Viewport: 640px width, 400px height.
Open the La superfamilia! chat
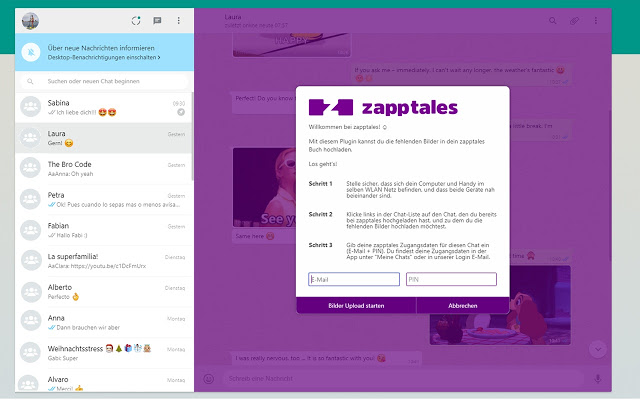click(x=104, y=261)
